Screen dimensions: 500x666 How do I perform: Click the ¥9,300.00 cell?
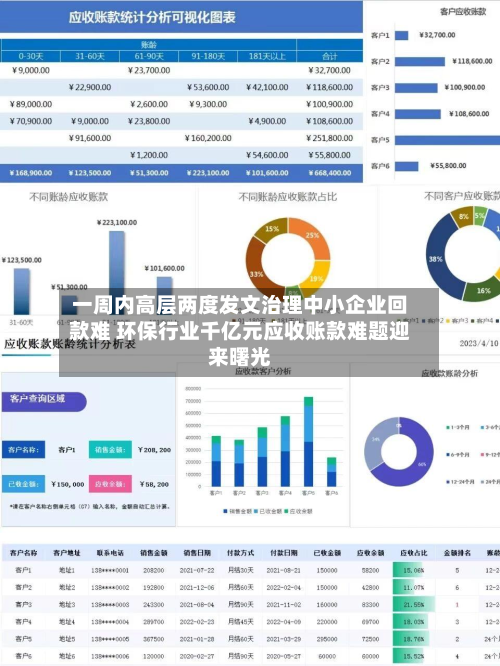pos(208,104)
